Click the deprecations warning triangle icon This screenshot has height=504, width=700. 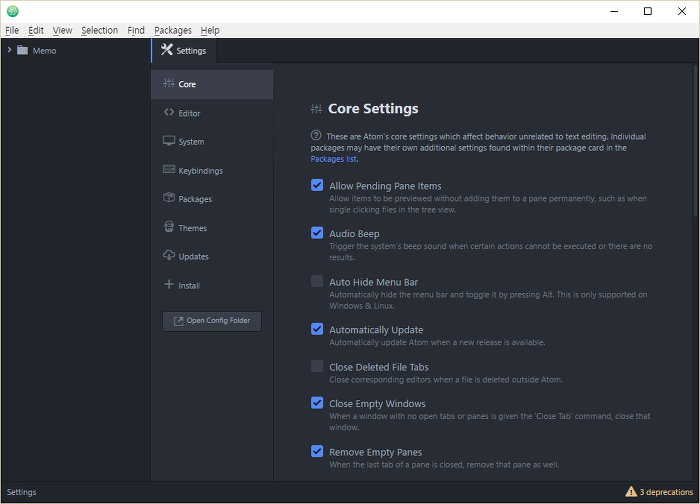point(631,492)
